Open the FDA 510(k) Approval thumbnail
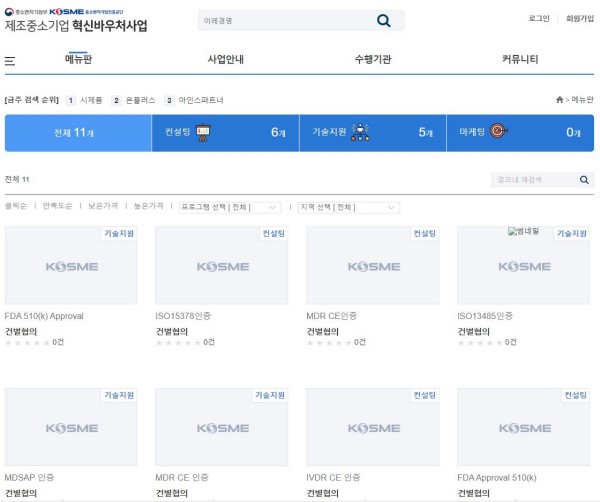600x502 pixels. coord(70,266)
